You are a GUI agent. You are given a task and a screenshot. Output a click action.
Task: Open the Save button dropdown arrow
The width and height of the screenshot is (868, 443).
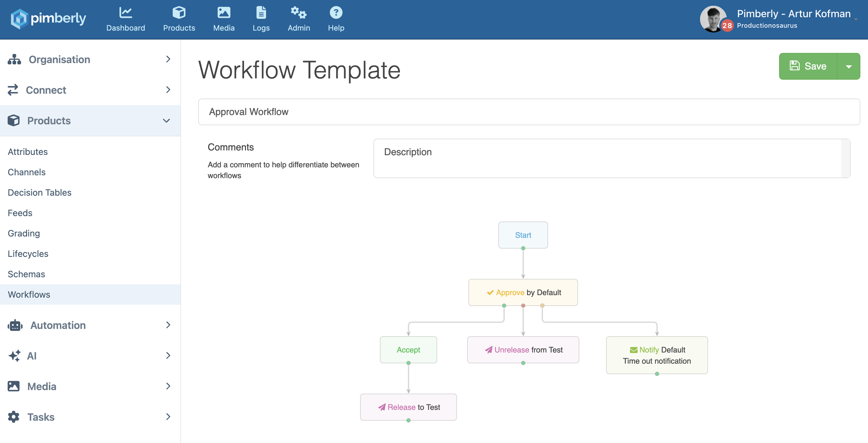point(849,66)
